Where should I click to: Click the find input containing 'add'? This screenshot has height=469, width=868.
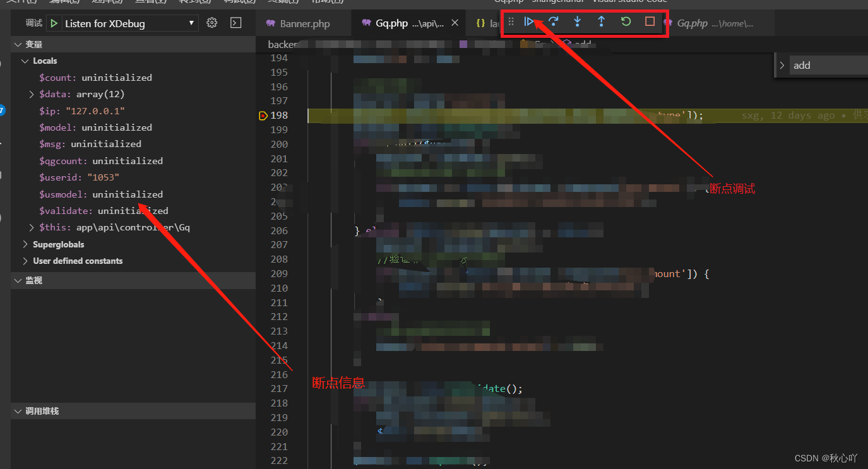828,65
